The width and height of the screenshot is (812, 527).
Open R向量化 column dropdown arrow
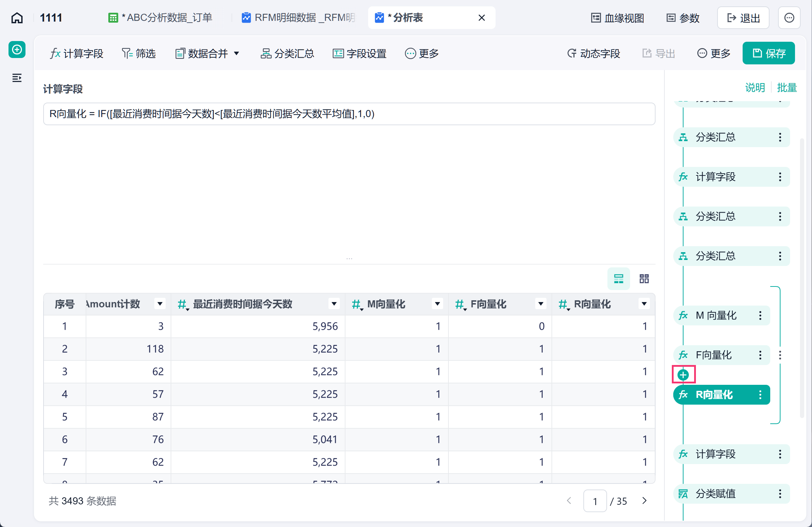tap(644, 304)
